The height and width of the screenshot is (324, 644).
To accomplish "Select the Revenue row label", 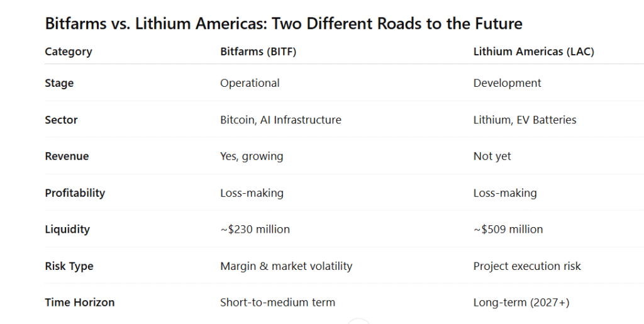I will pos(67,156).
